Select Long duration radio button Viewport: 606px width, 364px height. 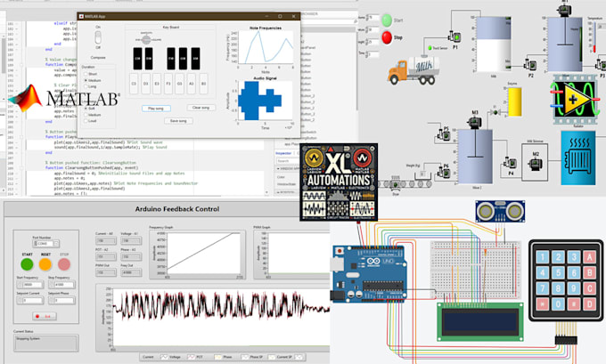[x=86, y=86]
